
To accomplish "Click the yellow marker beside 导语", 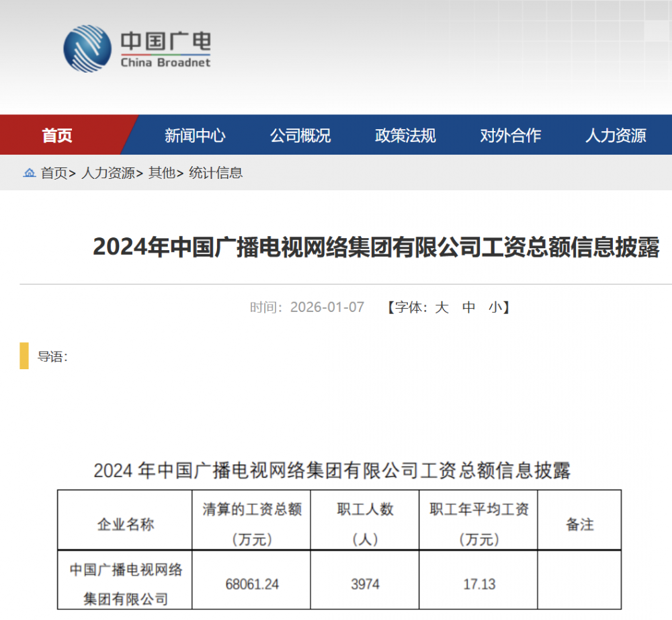I will click(24, 356).
